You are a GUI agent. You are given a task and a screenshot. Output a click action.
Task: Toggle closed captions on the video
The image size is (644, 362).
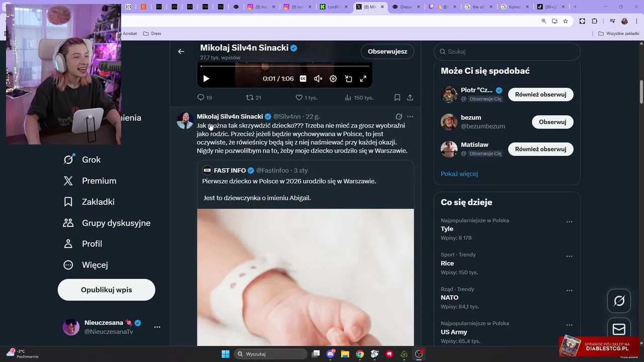pyautogui.click(x=303, y=78)
